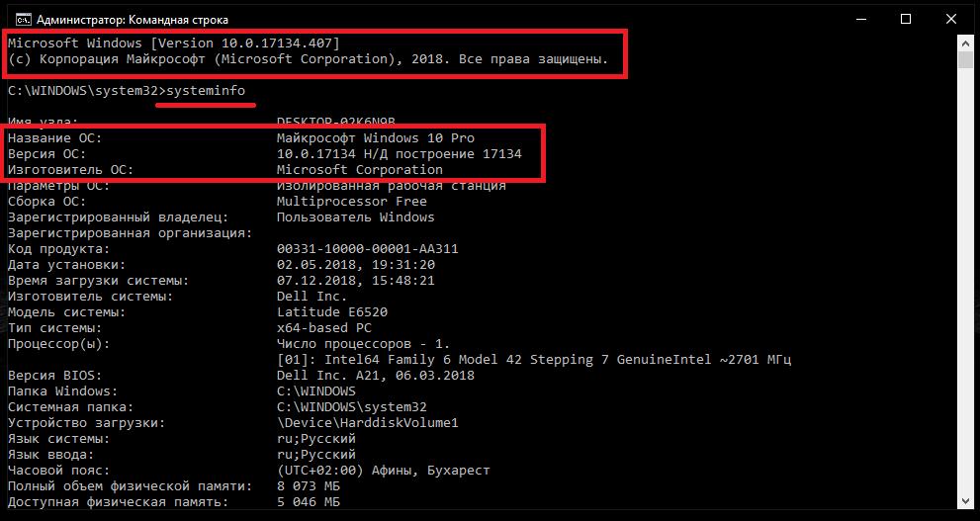This screenshot has width=980, height=521.
Task: Click the '8 073 МБ' total memory value
Action: [x=309, y=486]
